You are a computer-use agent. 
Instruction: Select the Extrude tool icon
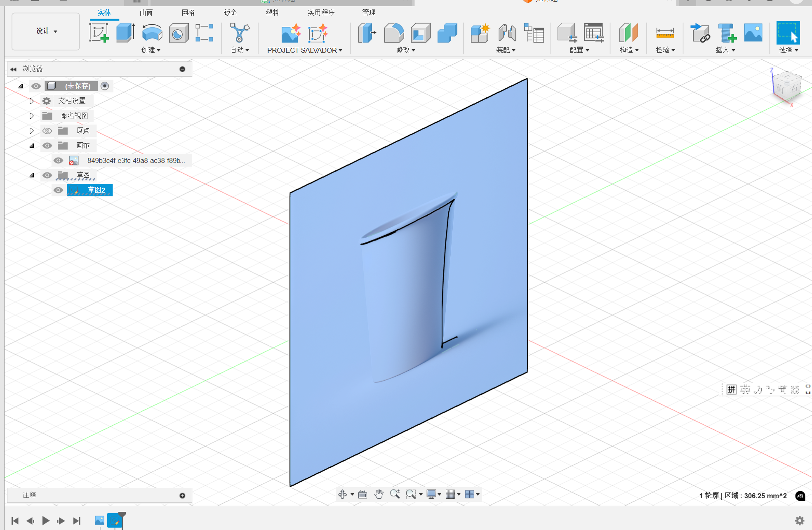point(125,33)
